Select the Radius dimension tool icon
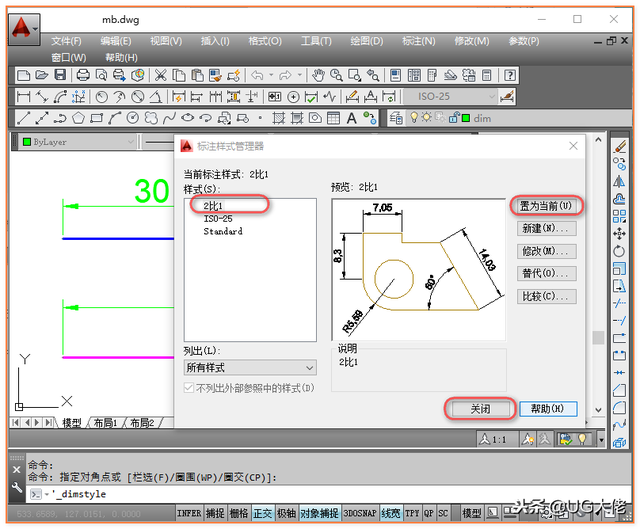640x529 pixels. pyautogui.click(x=102, y=97)
